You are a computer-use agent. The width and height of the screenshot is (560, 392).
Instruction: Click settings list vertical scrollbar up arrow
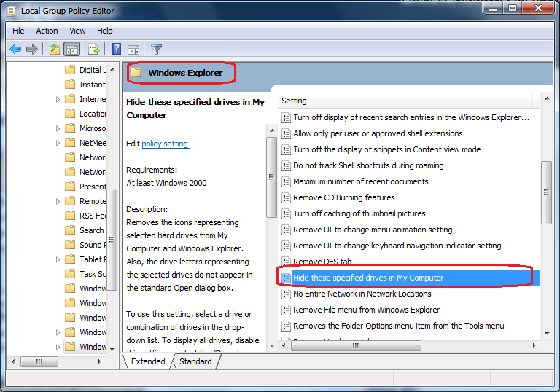[547, 98]
